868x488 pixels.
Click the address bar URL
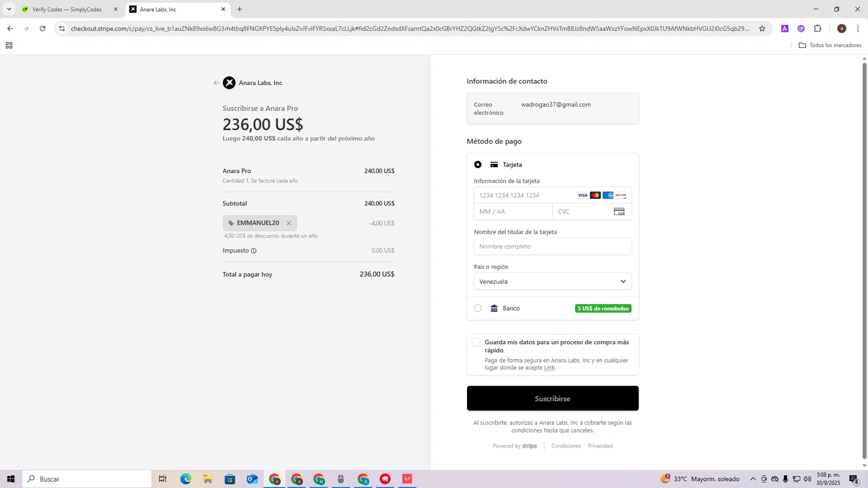tap(410, 28)
